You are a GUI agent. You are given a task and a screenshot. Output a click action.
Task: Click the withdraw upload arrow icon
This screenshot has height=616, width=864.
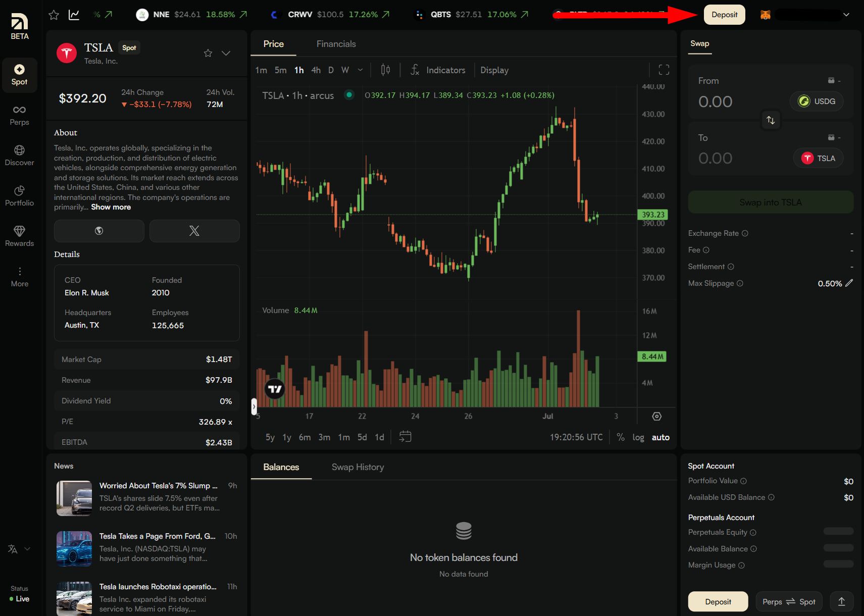point(842,601)
